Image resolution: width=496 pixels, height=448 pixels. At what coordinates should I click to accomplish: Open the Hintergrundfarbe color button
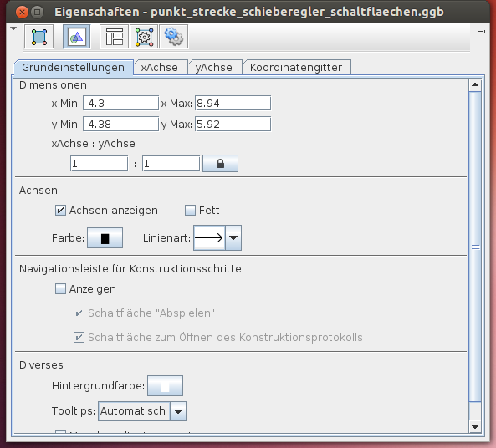(165, 385)
